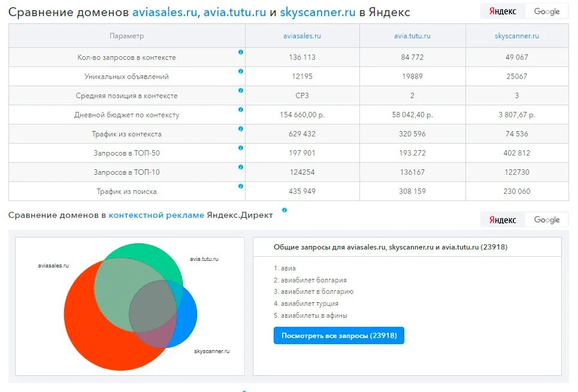Click row label Уникальных объявлений
This screenshot has width=578, height=392.
[126, 77]
